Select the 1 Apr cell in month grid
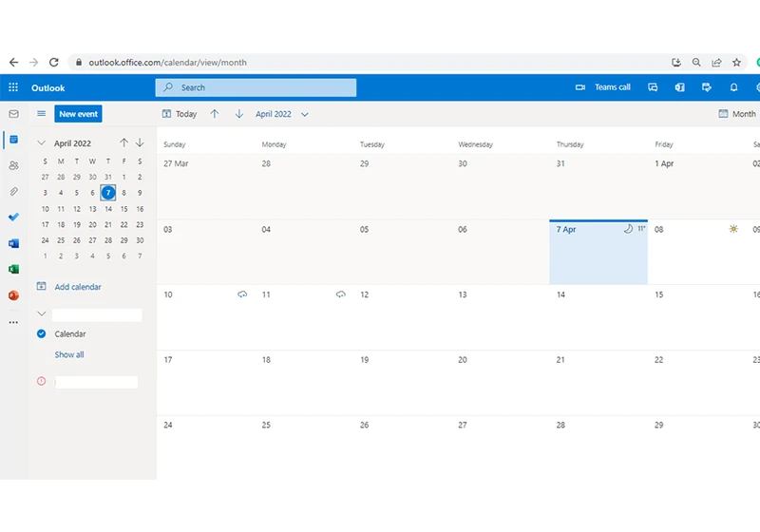The image size is (760, 532). 697,186
